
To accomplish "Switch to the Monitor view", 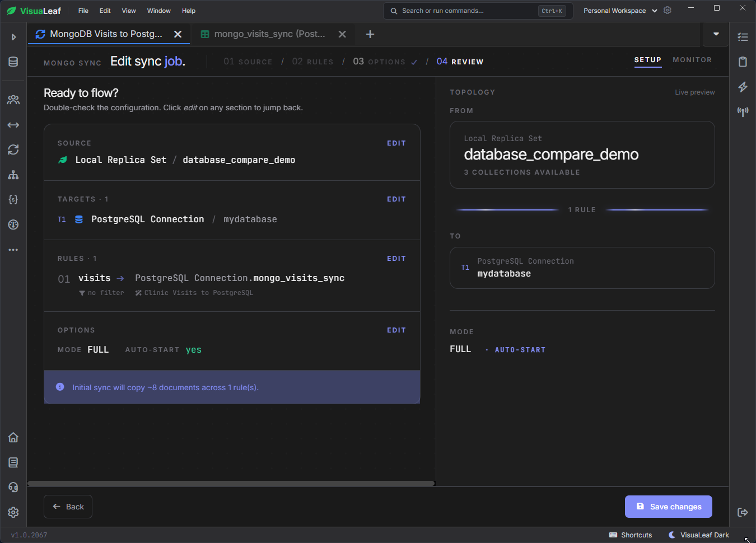I will (692, 60).
